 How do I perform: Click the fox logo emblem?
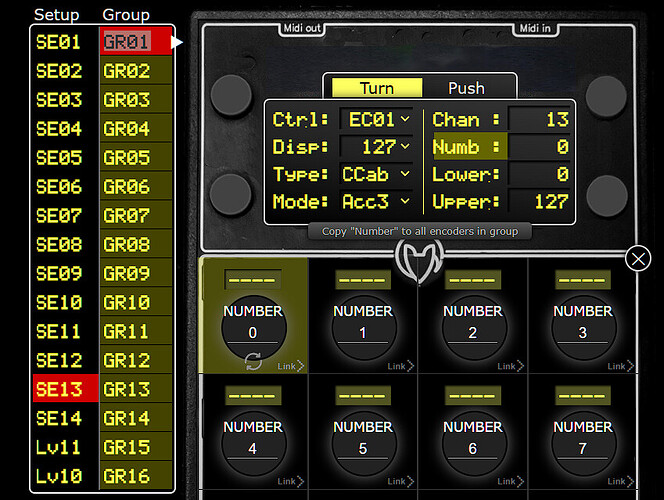[x=419, y=262]
